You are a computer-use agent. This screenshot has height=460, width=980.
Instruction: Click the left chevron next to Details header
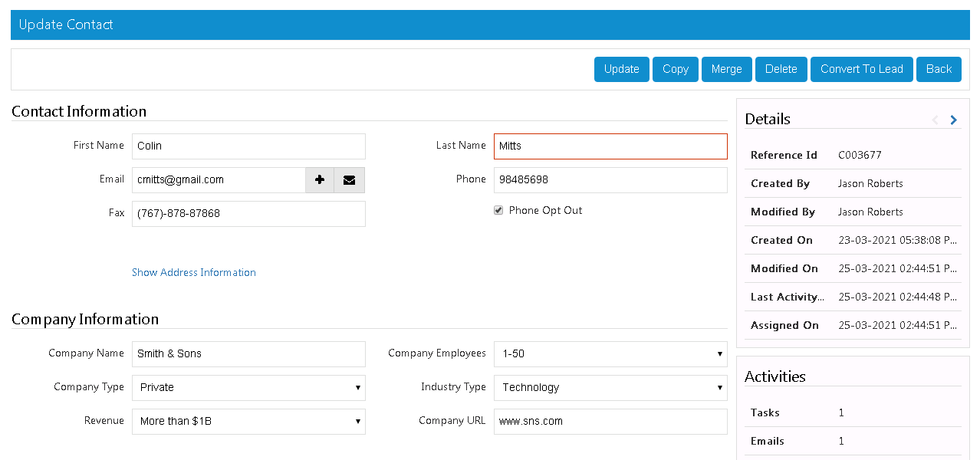936,120
